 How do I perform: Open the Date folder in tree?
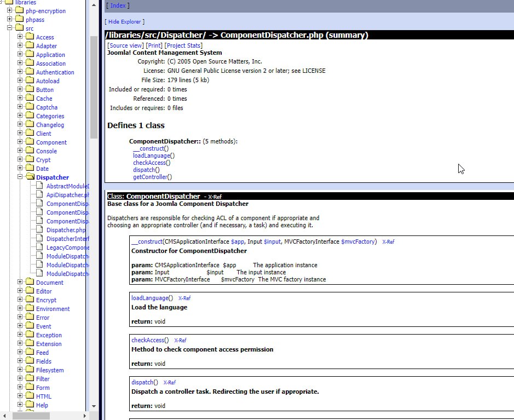42,169
